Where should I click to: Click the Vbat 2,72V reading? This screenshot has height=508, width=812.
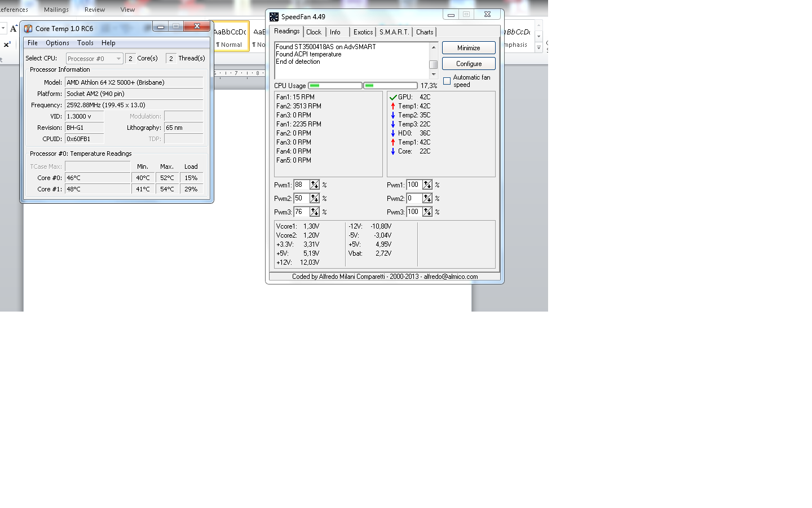click(x=370, y=253)
